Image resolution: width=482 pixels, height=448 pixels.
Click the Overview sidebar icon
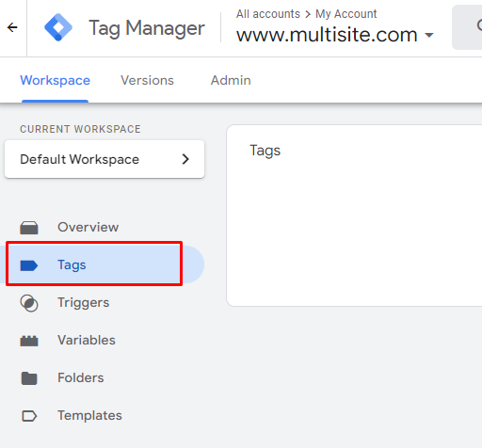tap(29, 228)
